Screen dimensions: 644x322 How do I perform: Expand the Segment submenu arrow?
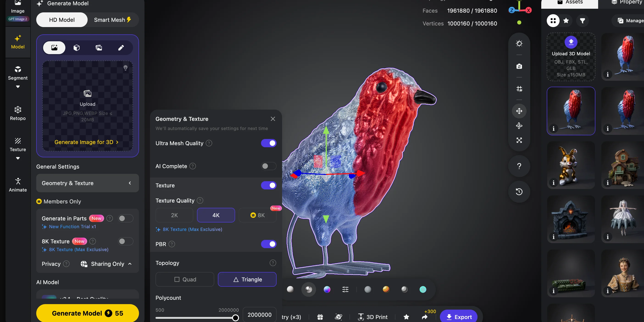click(18, 87)
